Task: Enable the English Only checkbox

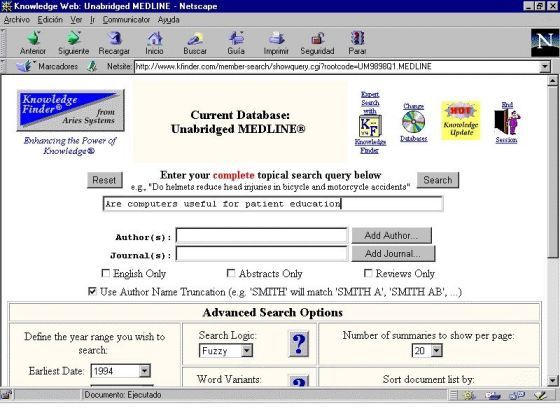Action: coord(106,273)
